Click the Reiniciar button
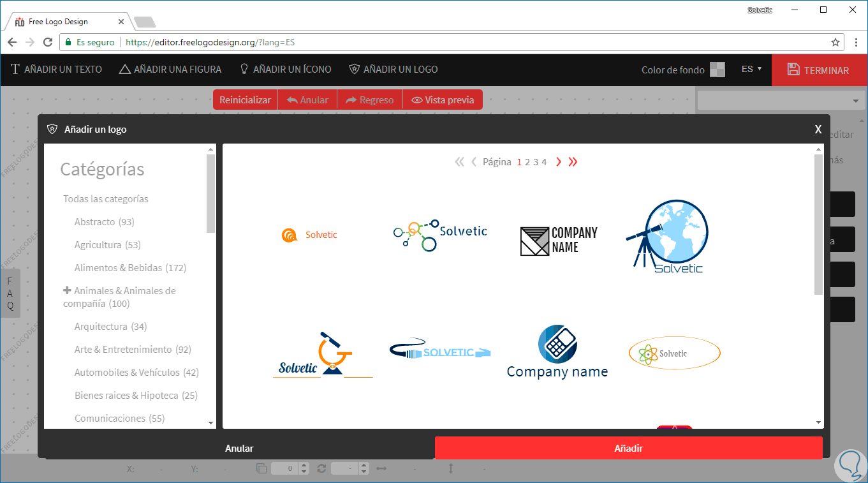Screen dimensions: 868x483 coord(245,100)
